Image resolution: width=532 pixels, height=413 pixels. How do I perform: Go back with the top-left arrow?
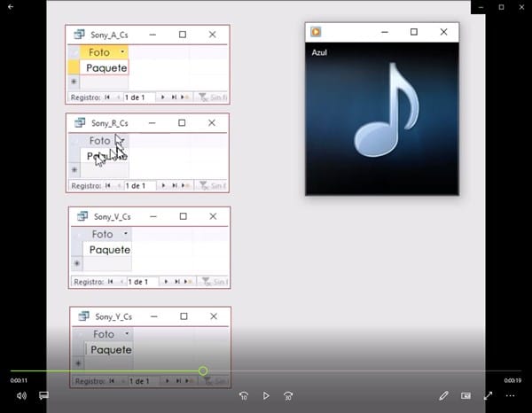click(11, 6)
